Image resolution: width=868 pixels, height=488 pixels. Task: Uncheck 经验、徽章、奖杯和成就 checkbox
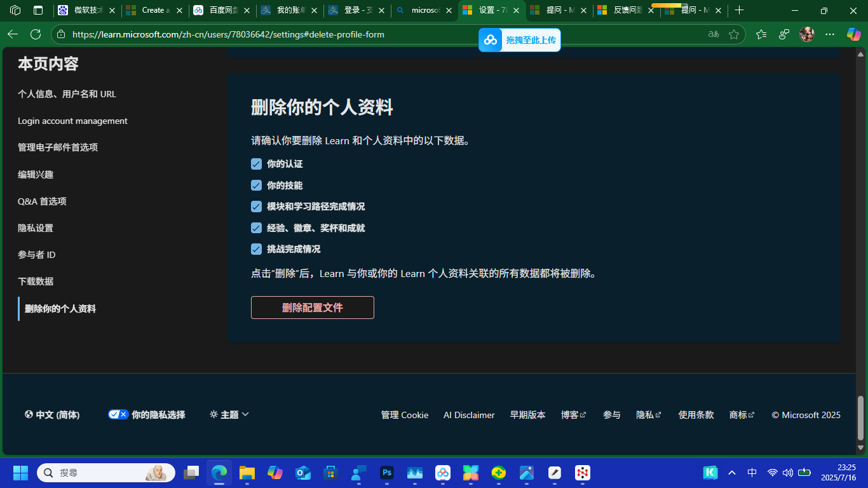256,228
